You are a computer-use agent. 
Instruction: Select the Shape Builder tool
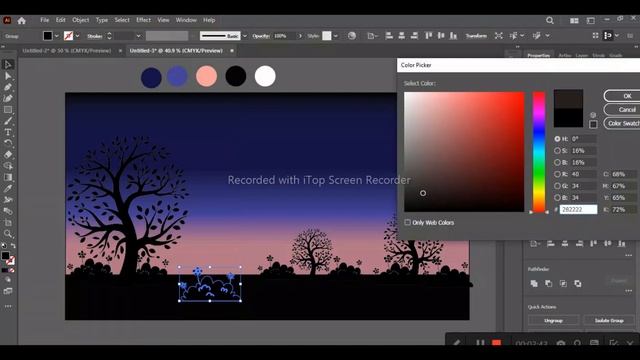pyautogui.click(x=8, y=166)
